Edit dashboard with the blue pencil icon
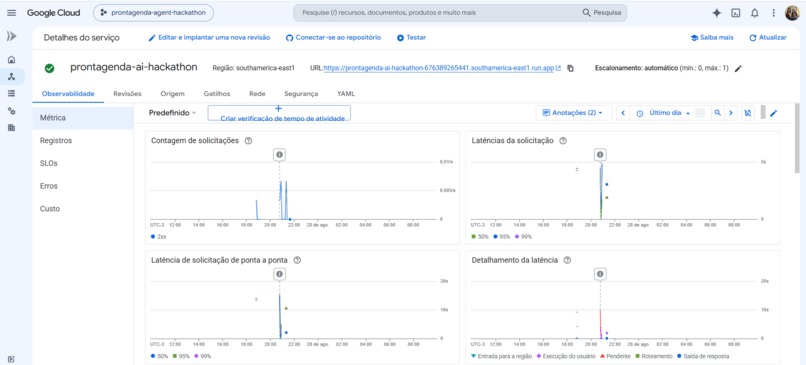 [773, 113]
